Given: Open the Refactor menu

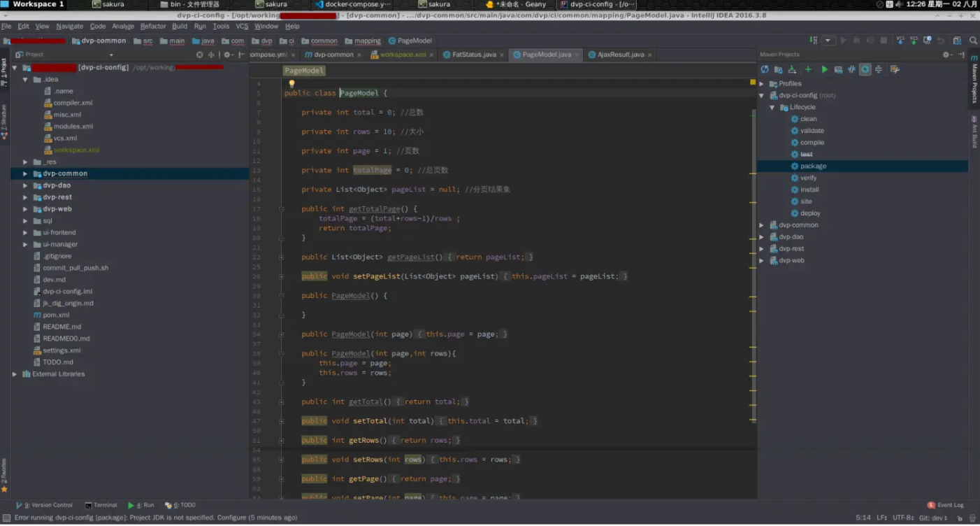Looking at the screenshot, I should point(153,26).
